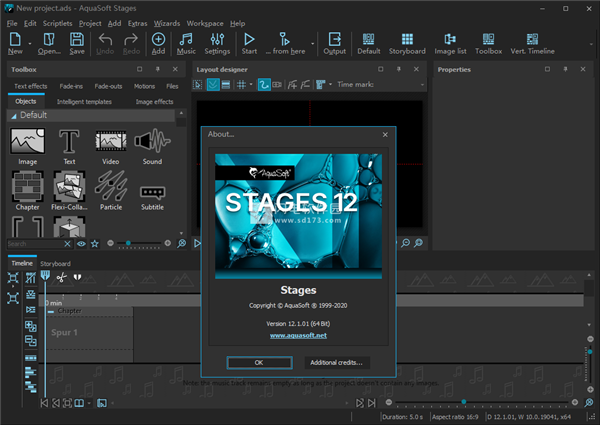Switch to the Storyboard tab

[x=55, y=264]
